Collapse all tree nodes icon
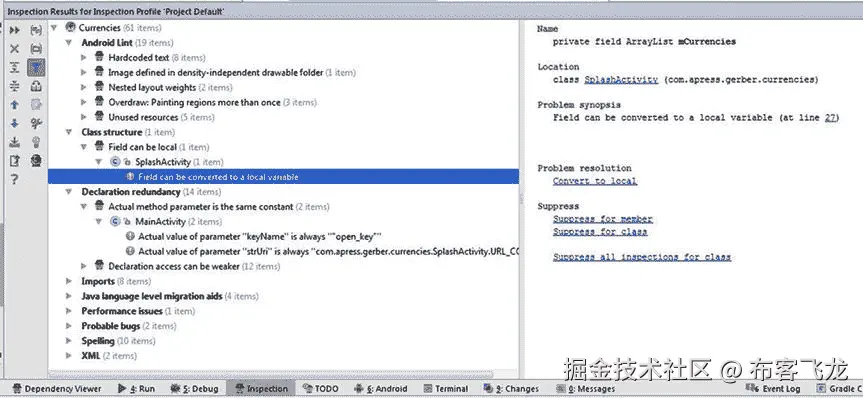 coord(15,86)
